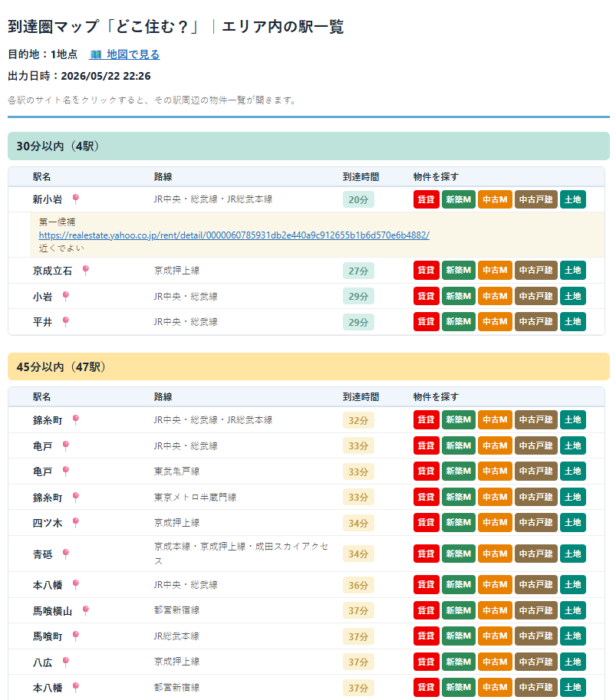Click 新築M button for 亀戸 JR中央・総武線 row
This screenshot has width=616, height=700.
tap(458, 445)
